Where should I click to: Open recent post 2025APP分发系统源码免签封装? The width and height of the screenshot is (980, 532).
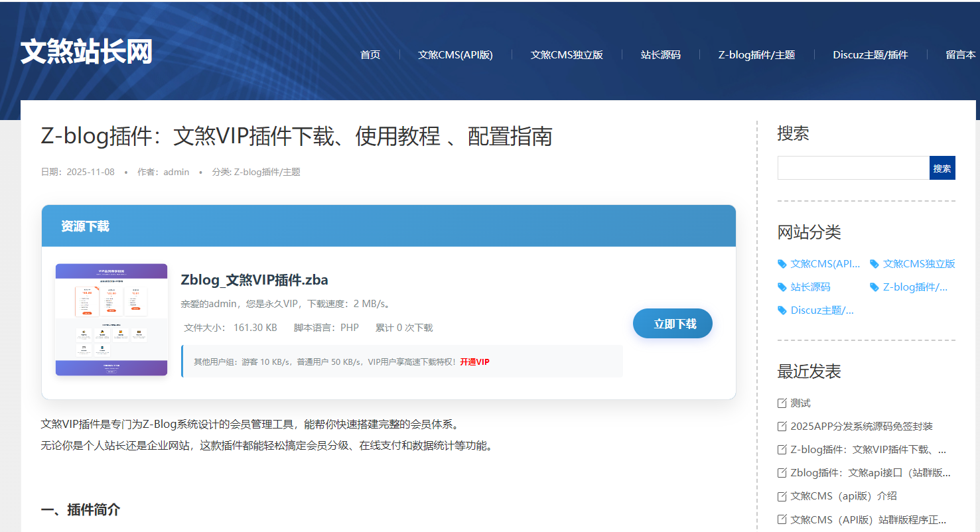tap(861, 427)
